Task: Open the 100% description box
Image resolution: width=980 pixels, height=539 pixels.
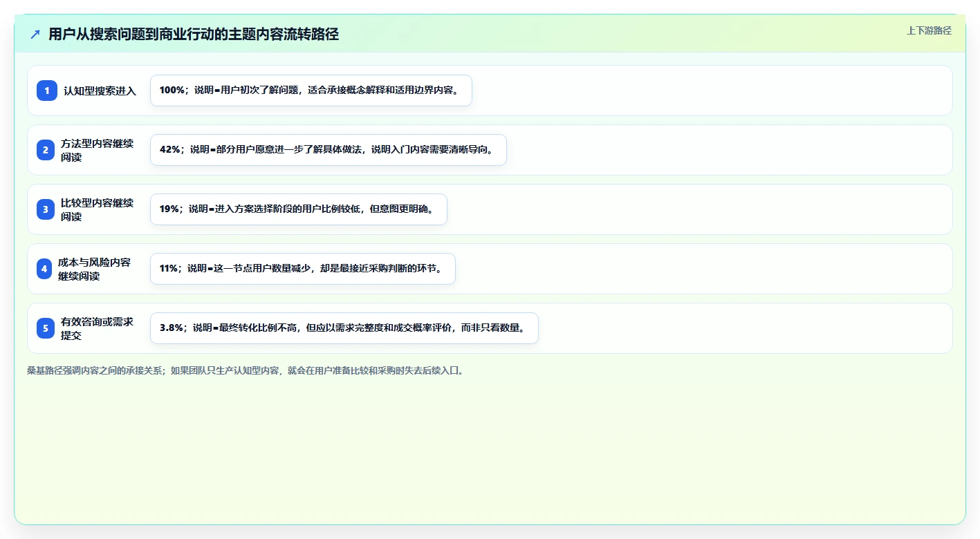Action: point(311,91)
